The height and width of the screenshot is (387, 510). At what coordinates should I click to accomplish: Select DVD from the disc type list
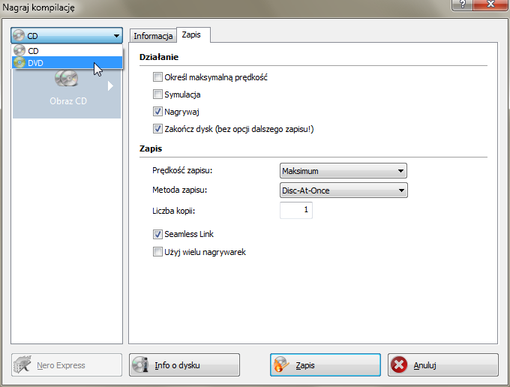tap(67, 63)
